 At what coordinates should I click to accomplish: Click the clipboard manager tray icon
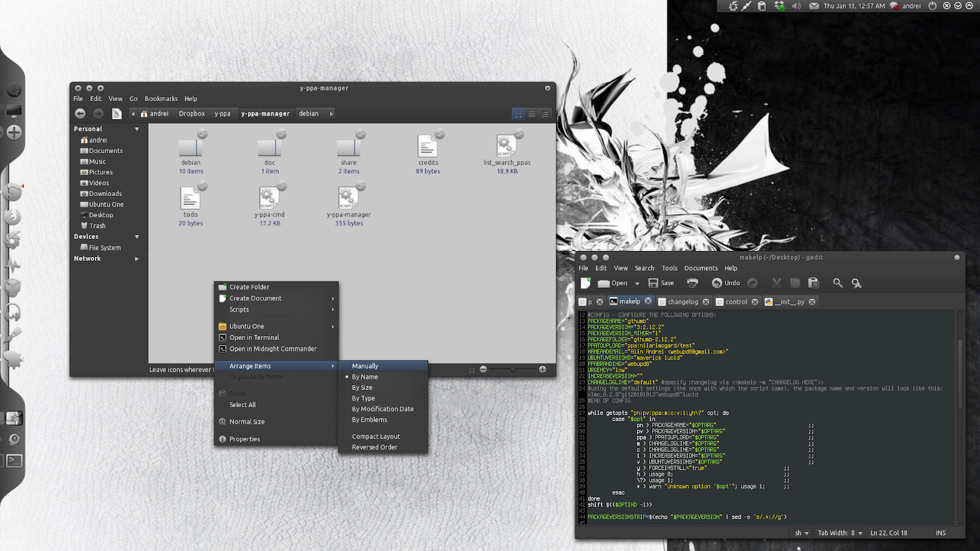[762, 6]
